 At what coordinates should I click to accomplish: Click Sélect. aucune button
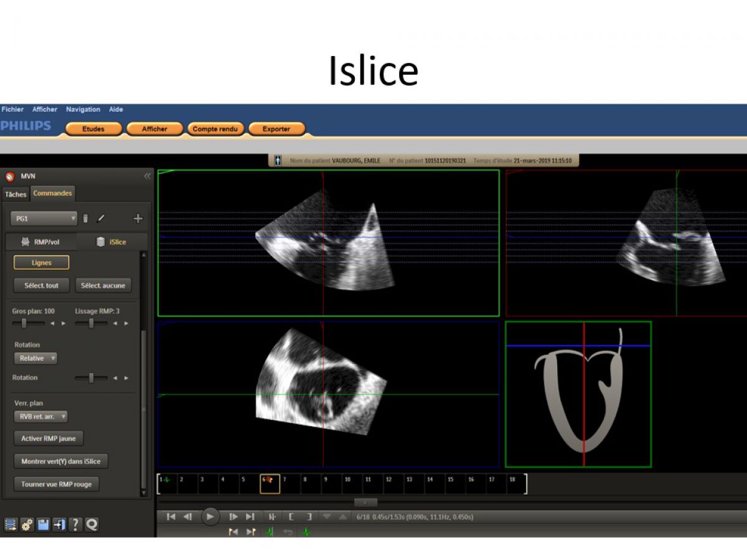(x=103, y=286)
